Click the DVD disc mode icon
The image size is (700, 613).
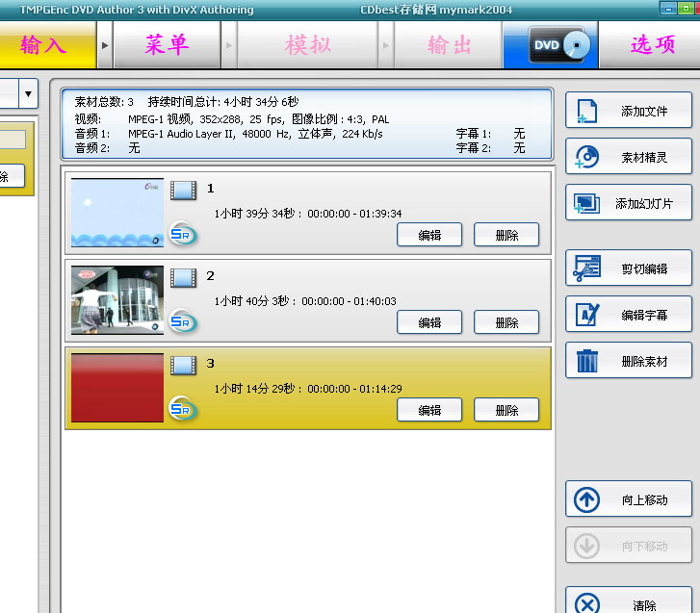coord(558,45)
